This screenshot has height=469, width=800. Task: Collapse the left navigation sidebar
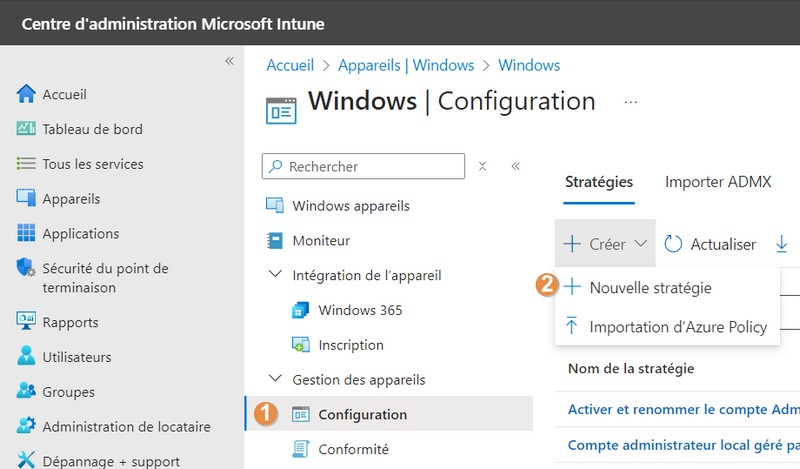coord(229,61)
